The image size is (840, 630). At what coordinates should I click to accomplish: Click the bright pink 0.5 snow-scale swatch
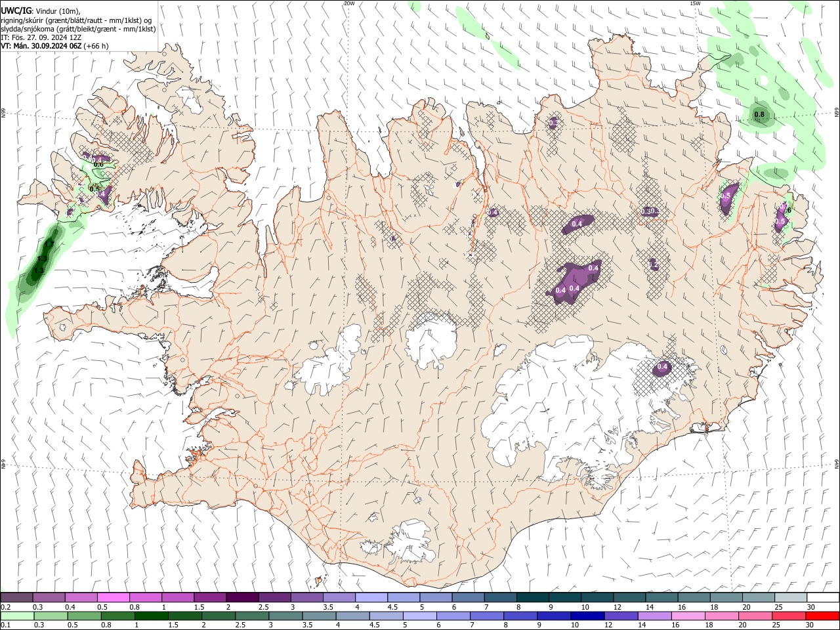pyautogui.click(x=113, y=598)
